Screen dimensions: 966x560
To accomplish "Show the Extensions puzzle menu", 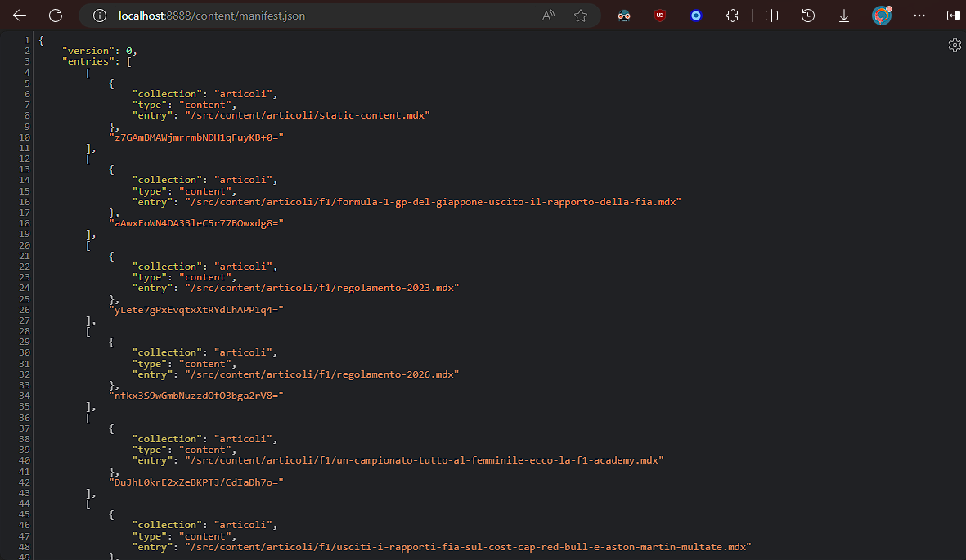I will [x=732, y=16].
